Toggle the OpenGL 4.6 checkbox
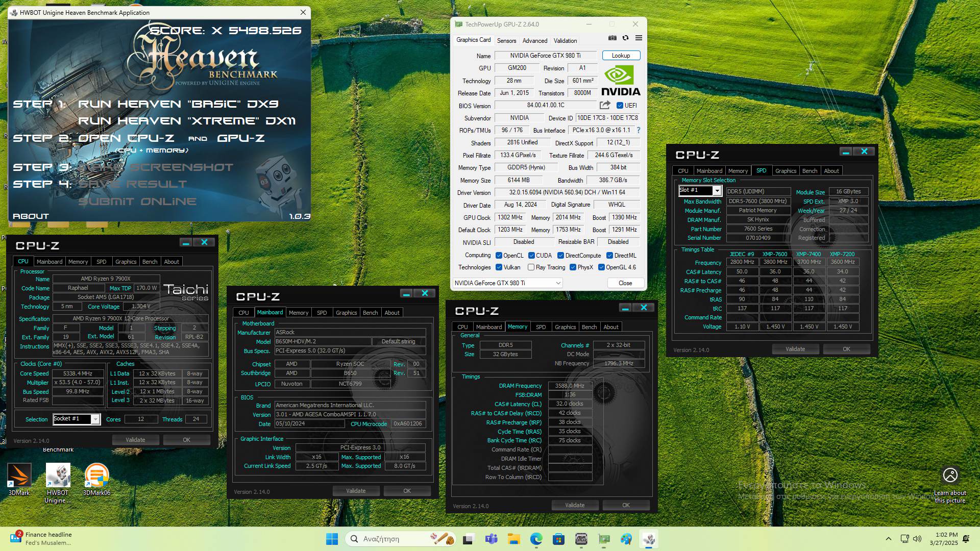This screenshot has height=551, width=980. tap(601, 267)
